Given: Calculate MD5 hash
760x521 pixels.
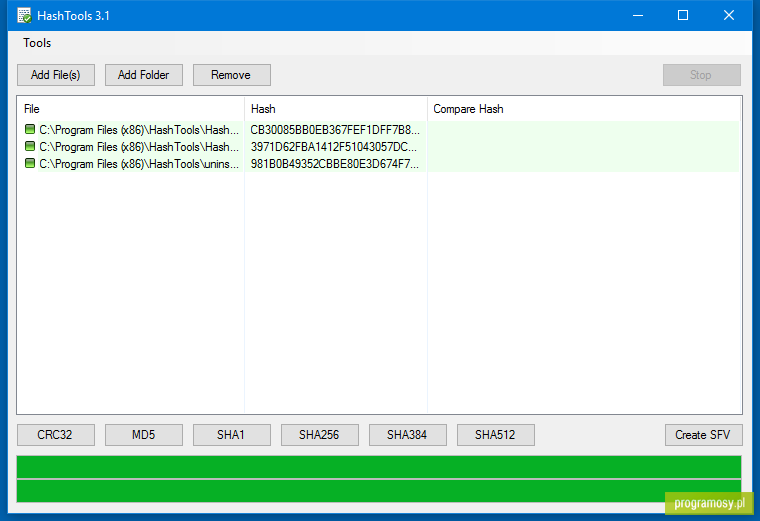Looking at the screenshot, I should point(143,435).
